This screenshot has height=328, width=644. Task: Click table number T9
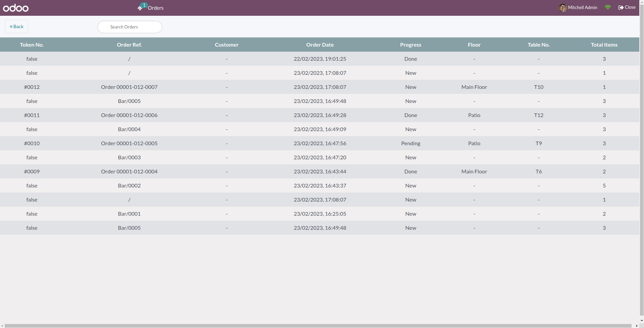539,143
